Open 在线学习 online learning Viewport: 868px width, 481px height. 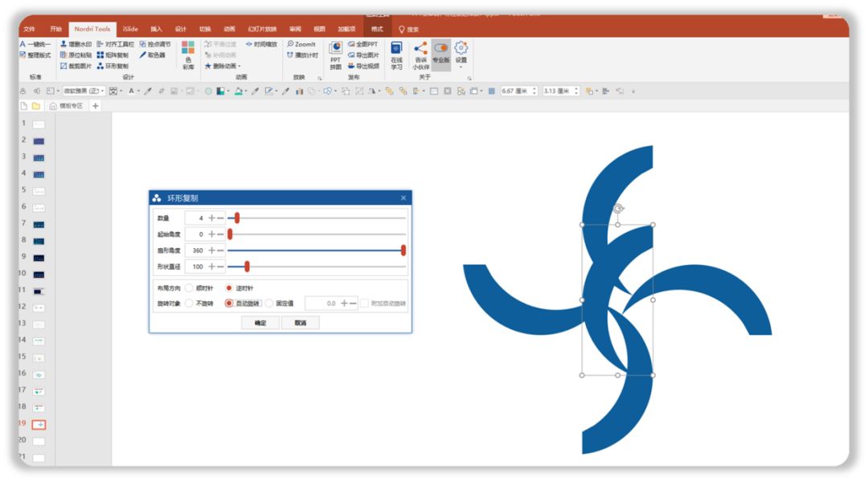396,55
